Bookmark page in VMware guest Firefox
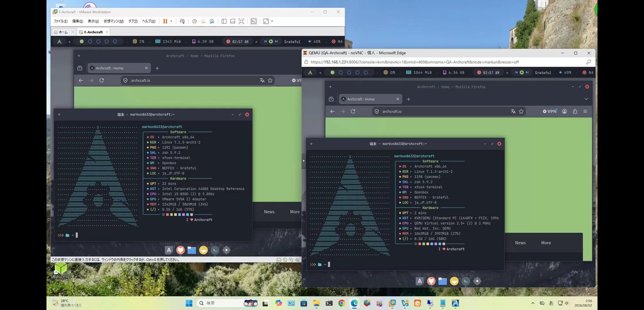Screen dimensions: 644x310 point(270,80)
